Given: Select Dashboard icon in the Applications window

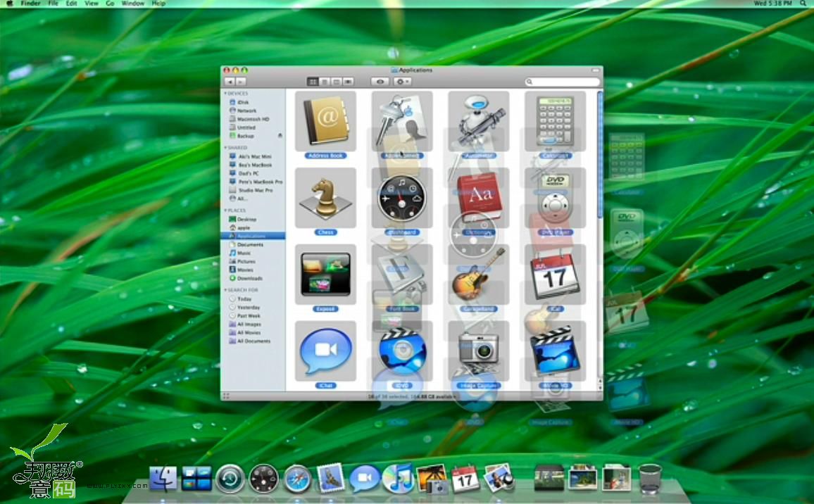Looking at the screenshot, I should 402,198.
